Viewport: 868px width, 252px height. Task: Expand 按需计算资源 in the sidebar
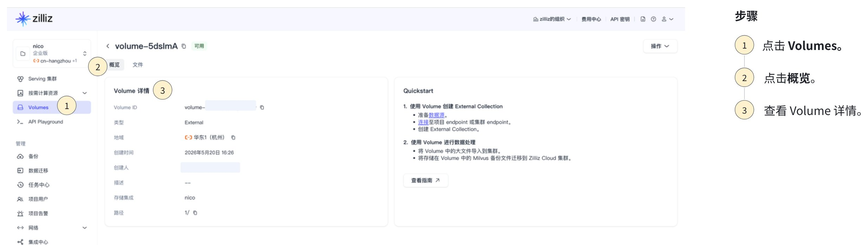(x=52, y=93)
